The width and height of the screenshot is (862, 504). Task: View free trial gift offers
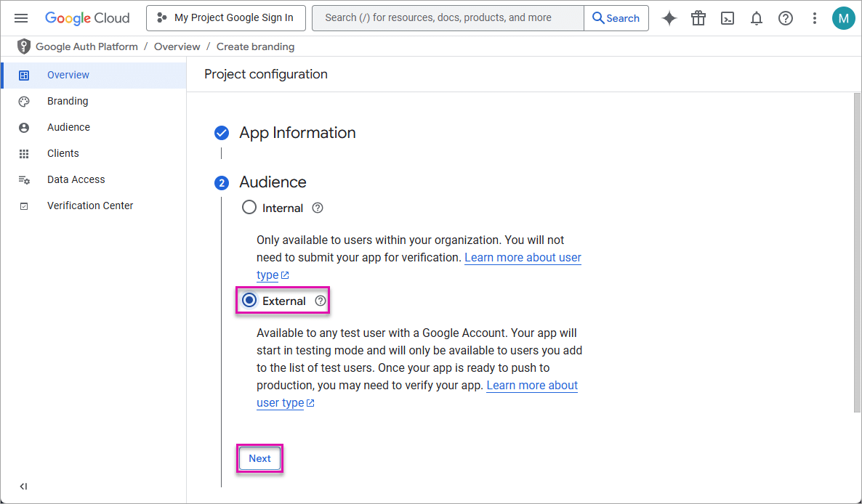(x=698, y=17)
